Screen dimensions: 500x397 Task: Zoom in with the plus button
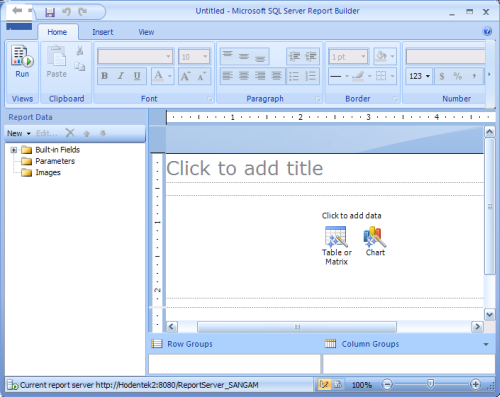coord(475,385)
